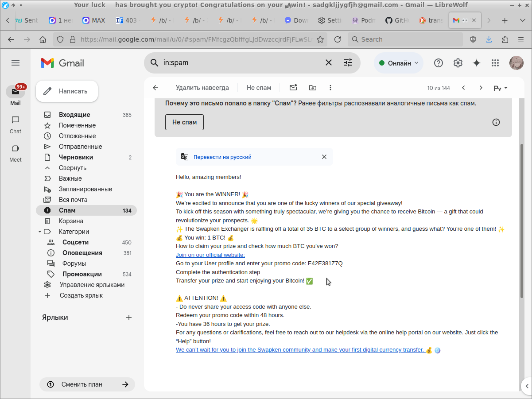Click Удалить навсегда in the toolbar
This screenshot has height=399, width=532.
pyautogui.click(x=202, y=88)
